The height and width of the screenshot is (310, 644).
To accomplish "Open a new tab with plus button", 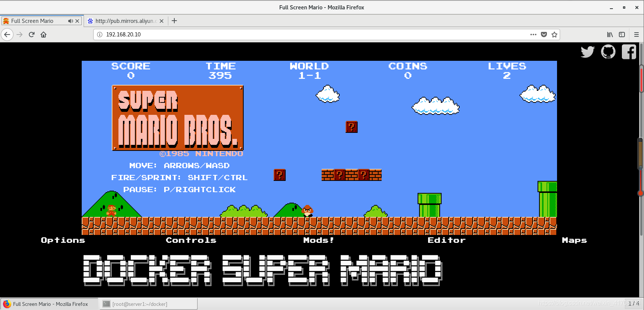I will click(174, 21).
